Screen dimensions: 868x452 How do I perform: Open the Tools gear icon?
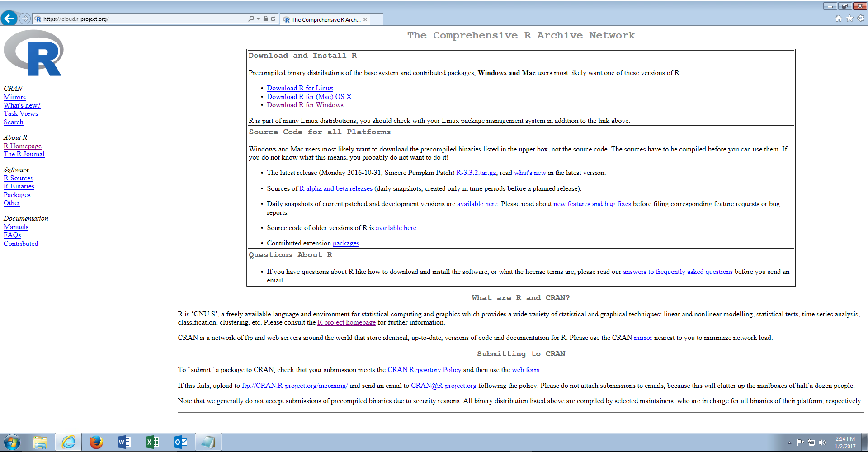[861, 19]
